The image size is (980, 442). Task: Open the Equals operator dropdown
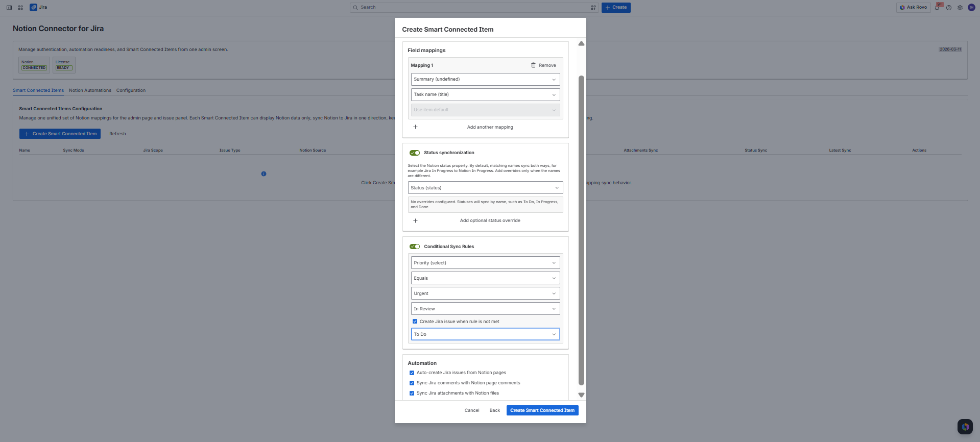point(485,278)
